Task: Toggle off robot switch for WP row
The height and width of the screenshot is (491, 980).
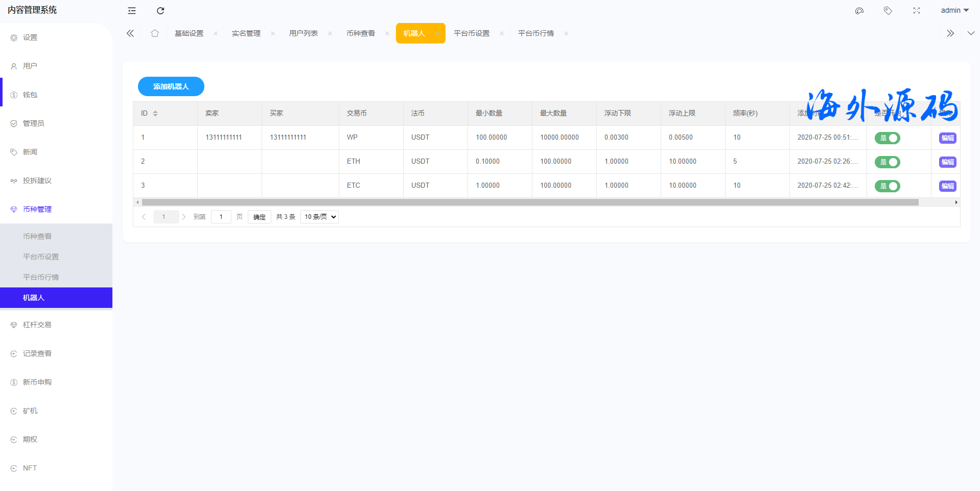Action: (x=888, y=138)
